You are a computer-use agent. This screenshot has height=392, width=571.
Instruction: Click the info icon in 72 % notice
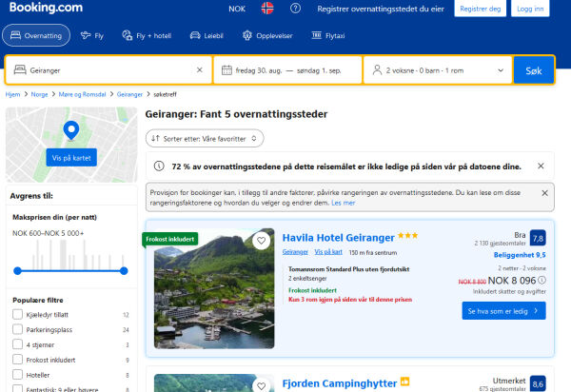pos(159,166)
